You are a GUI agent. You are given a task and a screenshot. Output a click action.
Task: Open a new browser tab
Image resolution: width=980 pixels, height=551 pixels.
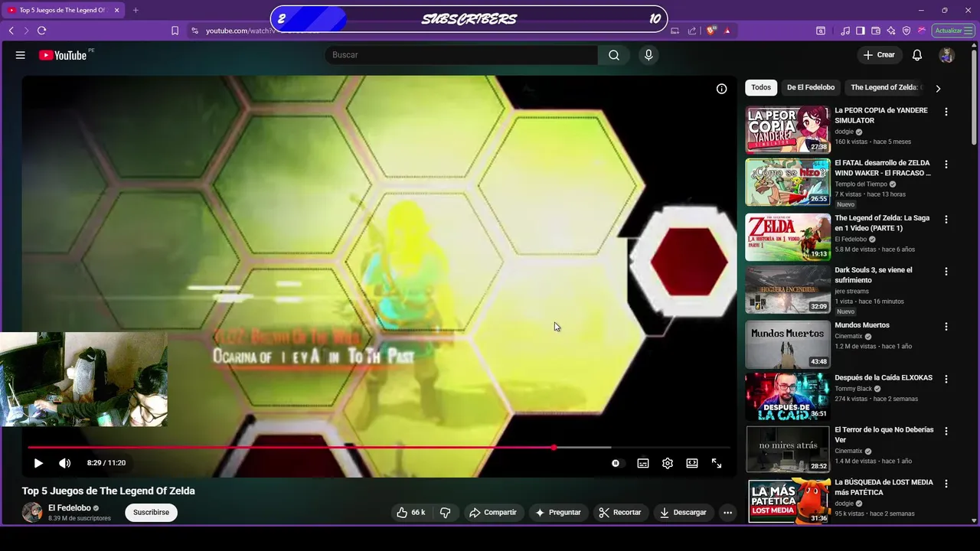tap(136, 10)
